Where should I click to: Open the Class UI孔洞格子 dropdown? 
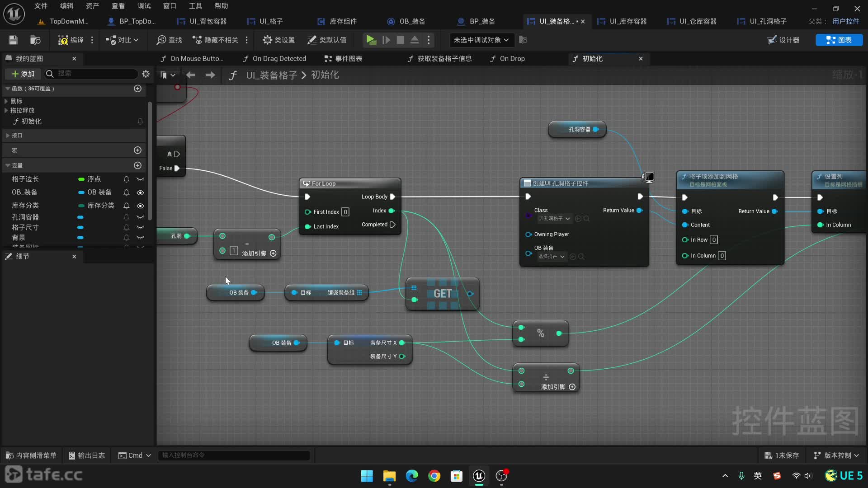[x=554, y=219]
